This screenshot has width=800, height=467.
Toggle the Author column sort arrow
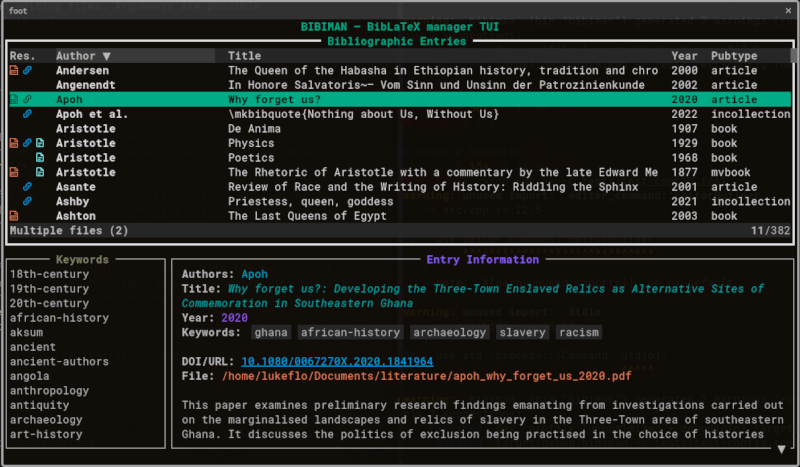pos(107,56)
